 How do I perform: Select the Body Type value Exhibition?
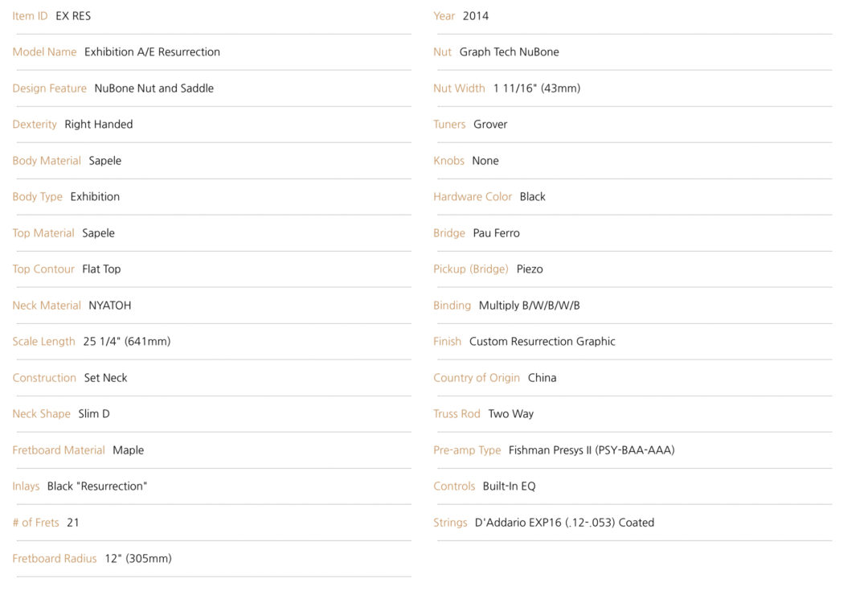pos(95,197)
